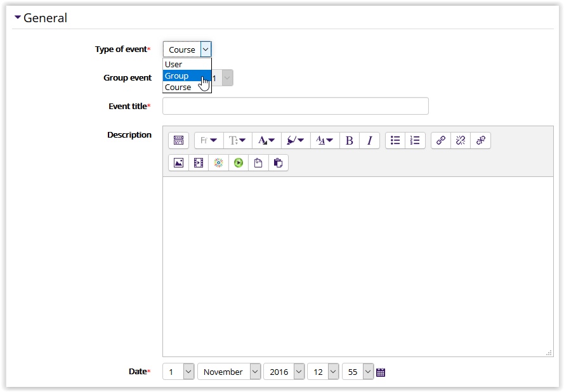Toggle italic formatting in the editor
Image resolution: width=564 pixels, height=392 pixels.
click(x=369, y=140)
